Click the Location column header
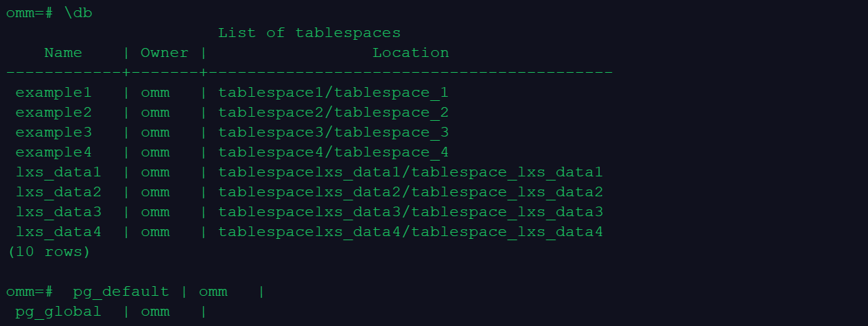 pyautogui.click(x=410, y=53)
